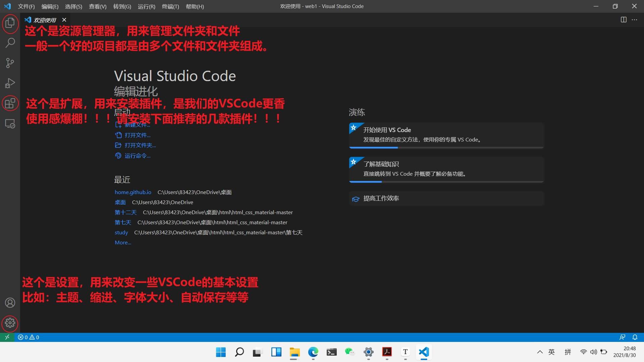This screenshot has height=362, width=644.
Task: Open editor More Actions ellipsis menu
Action: coord(634,20)
